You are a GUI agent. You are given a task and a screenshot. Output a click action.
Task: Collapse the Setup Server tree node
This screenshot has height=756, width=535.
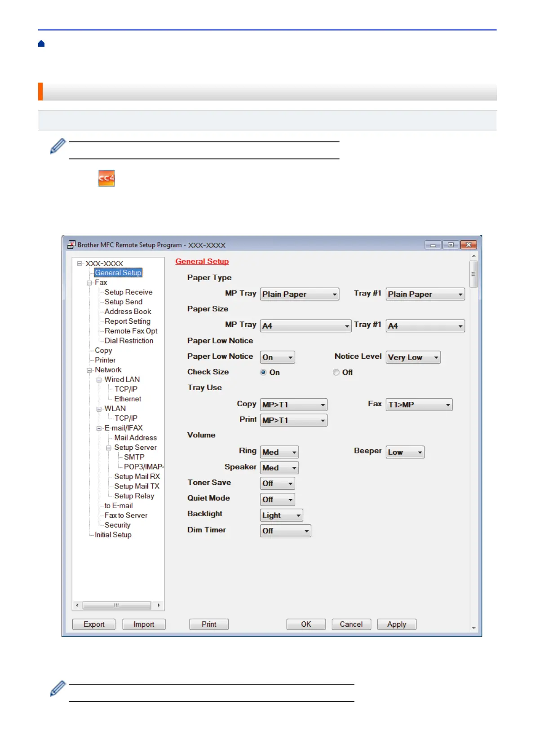pyautogui.click(x=109, y=448)
